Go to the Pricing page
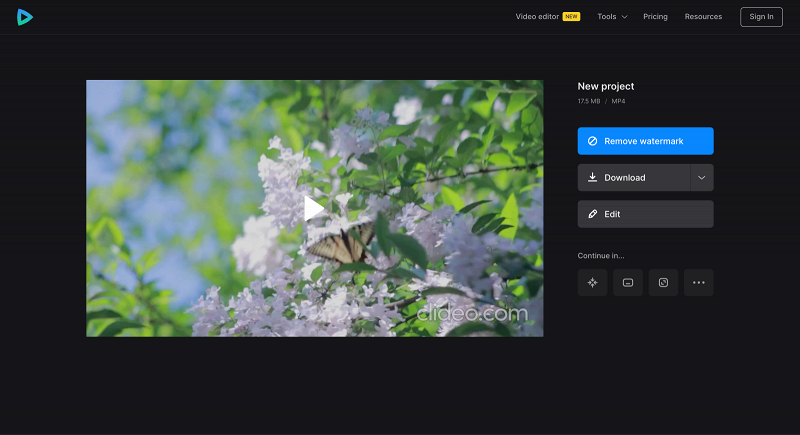The height and width of the screenshot is (435, 800). [x=655, y=16]
